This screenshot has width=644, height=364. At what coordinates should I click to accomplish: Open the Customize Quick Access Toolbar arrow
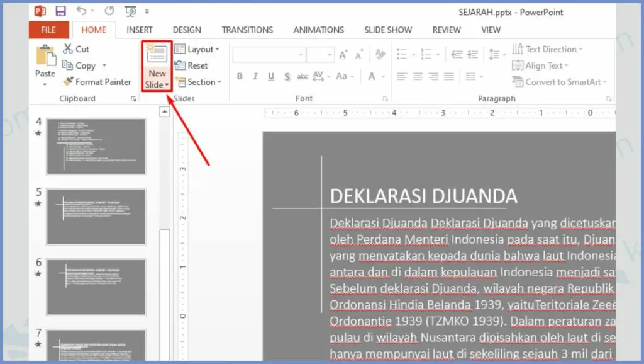[147, 11]
